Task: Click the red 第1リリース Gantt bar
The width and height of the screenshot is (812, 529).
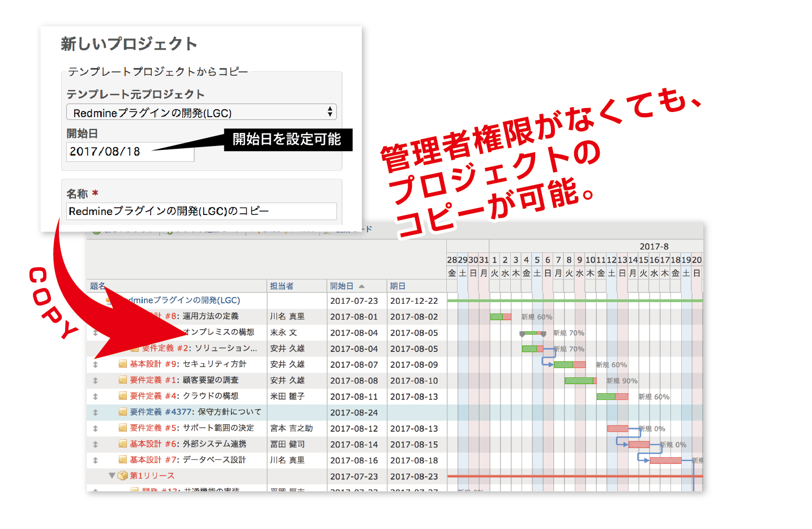Action: [575, 476]
